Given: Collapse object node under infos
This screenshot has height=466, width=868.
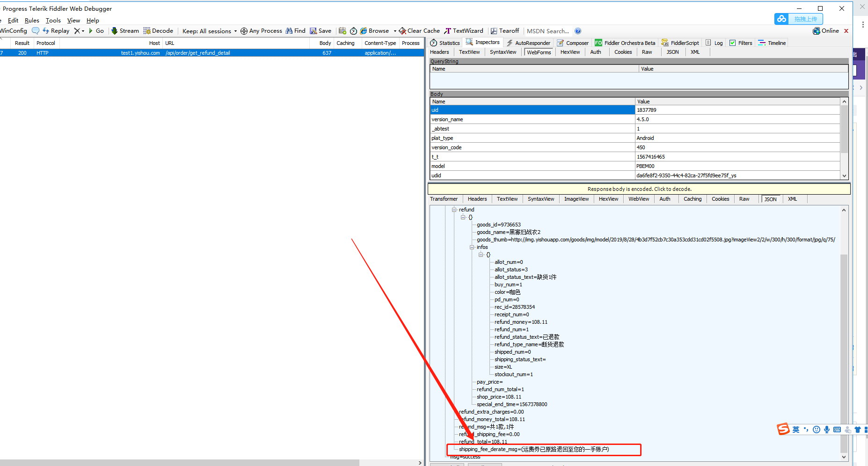Looking at the screenshot, I should [x=481, y=255].
